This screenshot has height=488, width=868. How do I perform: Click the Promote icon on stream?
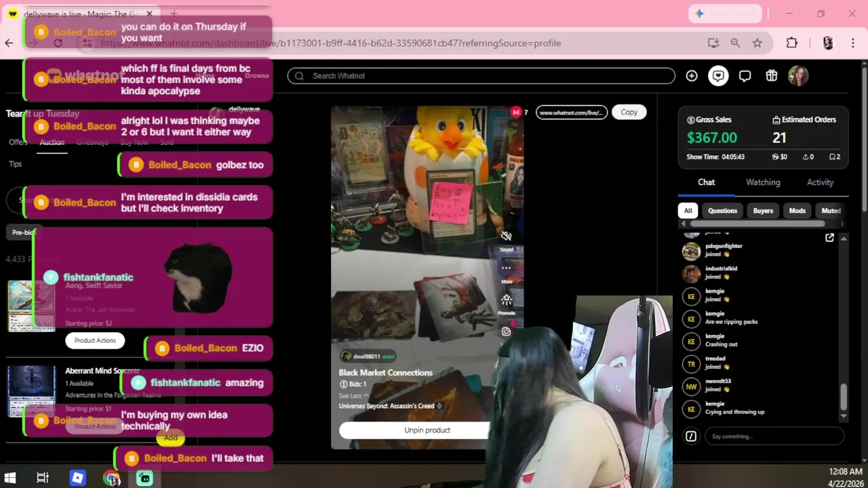click(x=507, y=300)
